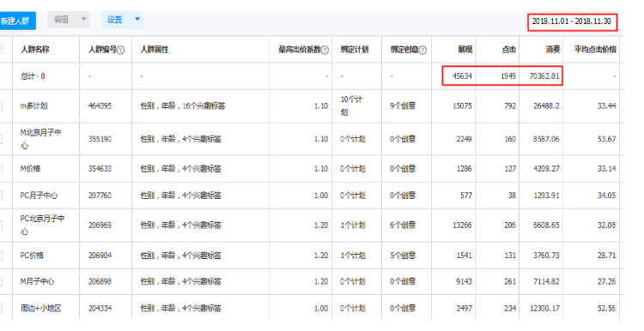The image size is (644, 331).
Task: Click the 16个兴趣标签 attribute cell for m多计划
Action: tap(183, 105)
